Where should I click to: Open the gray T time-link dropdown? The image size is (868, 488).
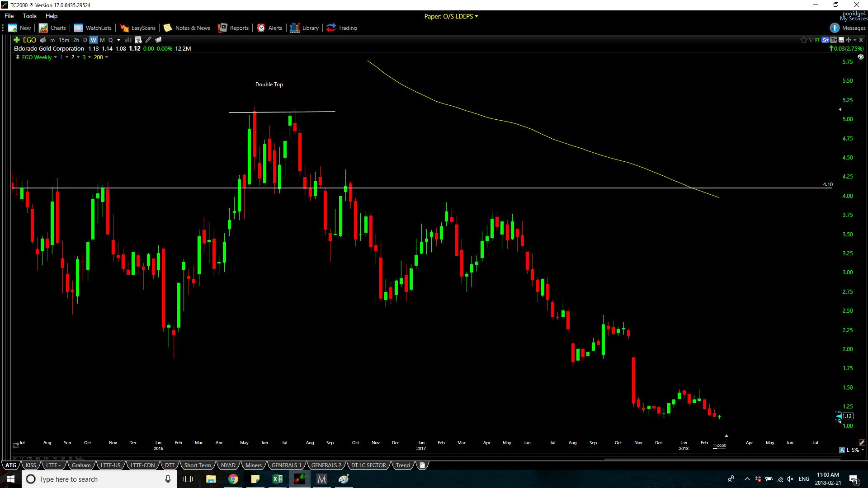[834, 40]
